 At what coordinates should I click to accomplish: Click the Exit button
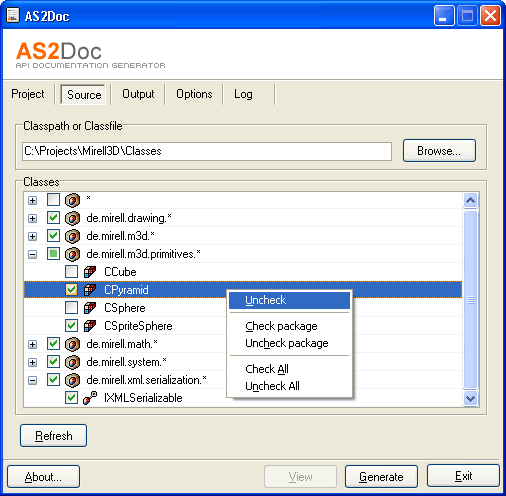(x=463, y=476)
